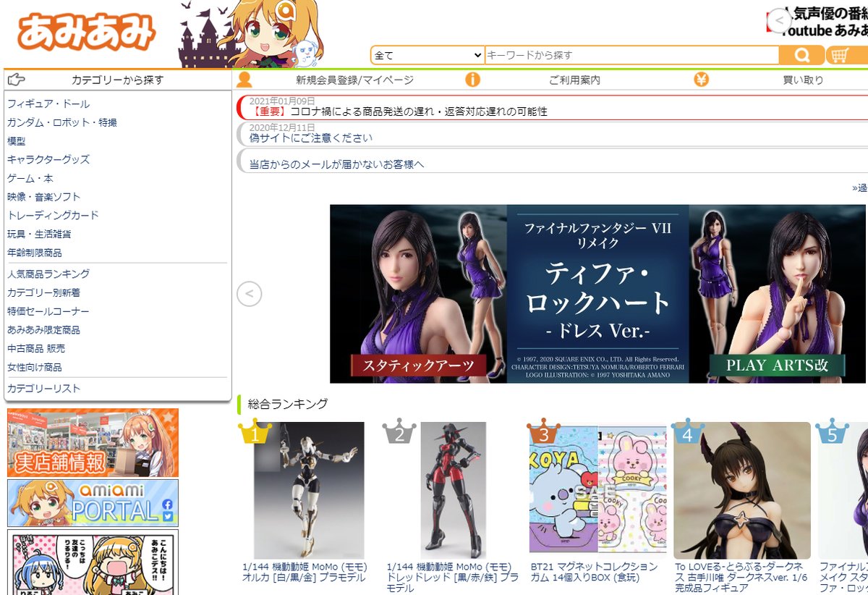
Task: Open 買い取り menu item
Action: point(803,80)
